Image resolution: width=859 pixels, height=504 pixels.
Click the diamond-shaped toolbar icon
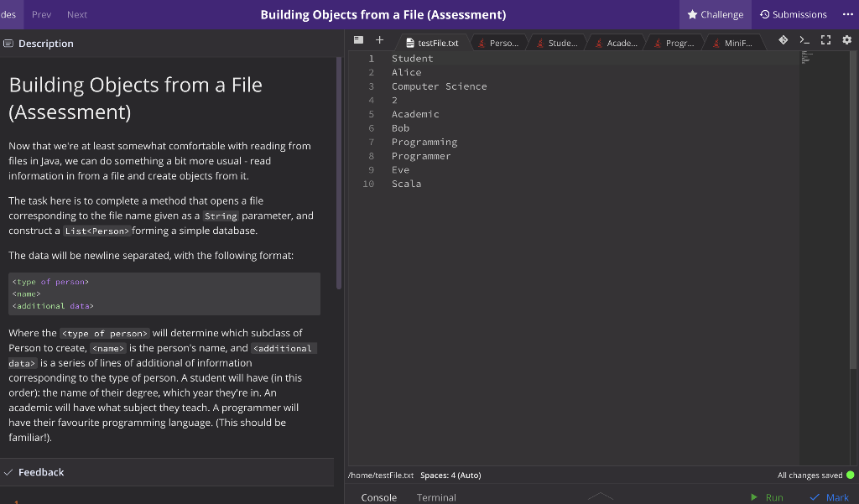point(783,39)
